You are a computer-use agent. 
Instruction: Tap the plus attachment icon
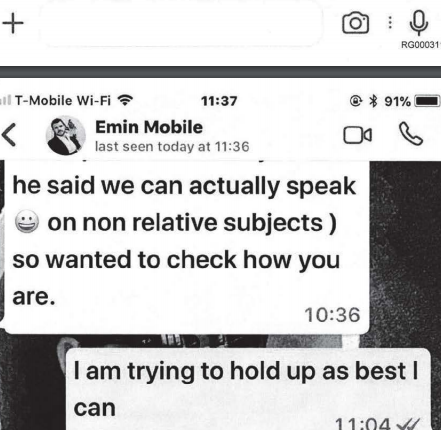13,23
